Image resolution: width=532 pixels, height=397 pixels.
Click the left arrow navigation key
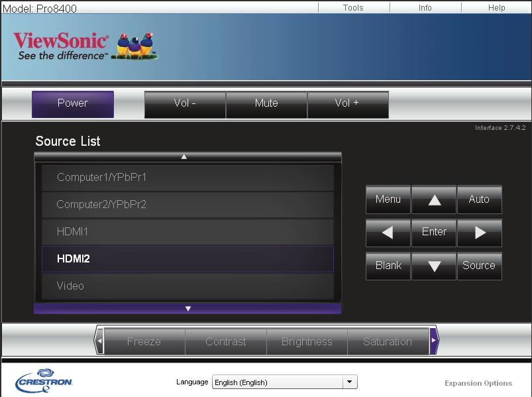point(388,233)
